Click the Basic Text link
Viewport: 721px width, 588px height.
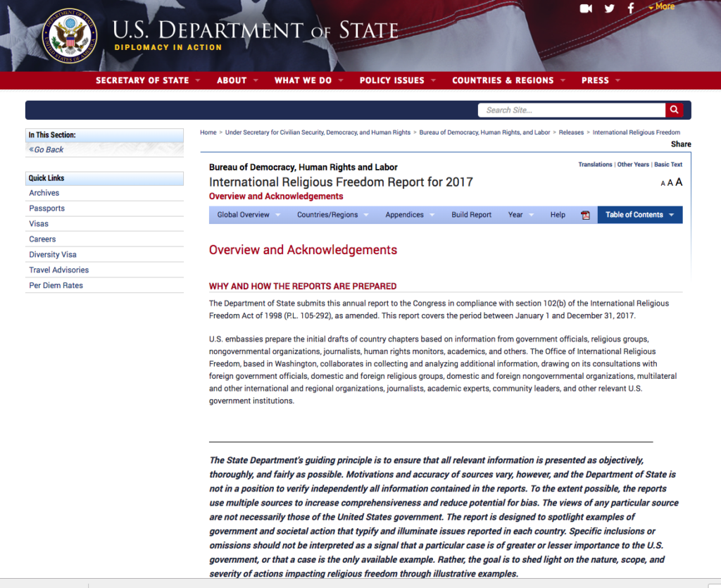[x=667, y=165]
